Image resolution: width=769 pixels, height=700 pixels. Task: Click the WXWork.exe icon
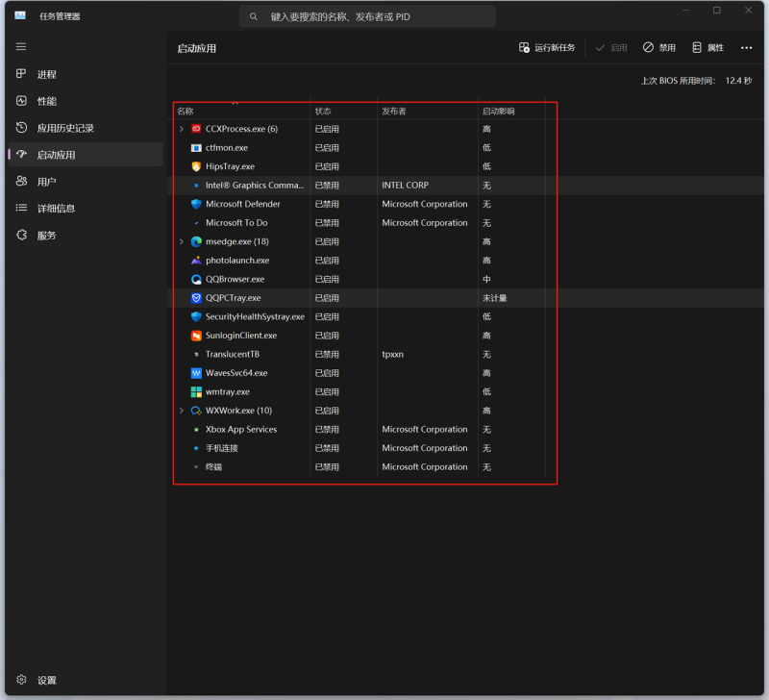tap(196, 411)
